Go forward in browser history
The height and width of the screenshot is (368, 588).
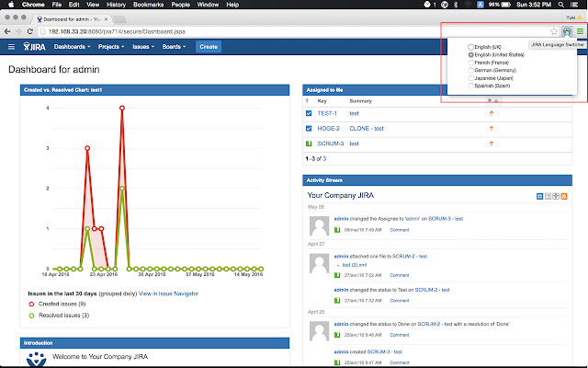point(18,31)
